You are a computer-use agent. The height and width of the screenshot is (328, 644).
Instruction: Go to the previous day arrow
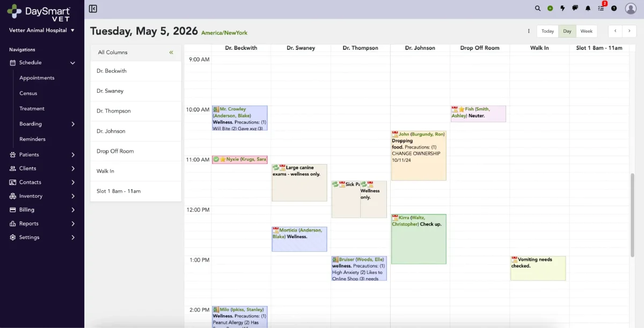click(x=615, y=31)
